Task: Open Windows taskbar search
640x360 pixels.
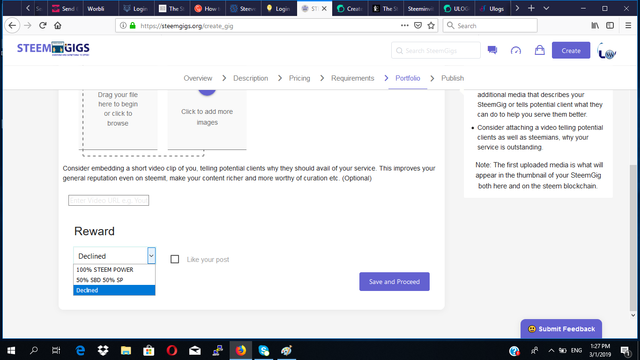Action: point(34,350)
